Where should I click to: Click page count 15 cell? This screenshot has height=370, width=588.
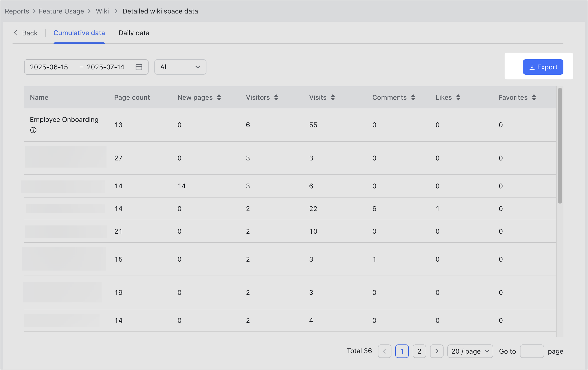[x=118, y=259]
